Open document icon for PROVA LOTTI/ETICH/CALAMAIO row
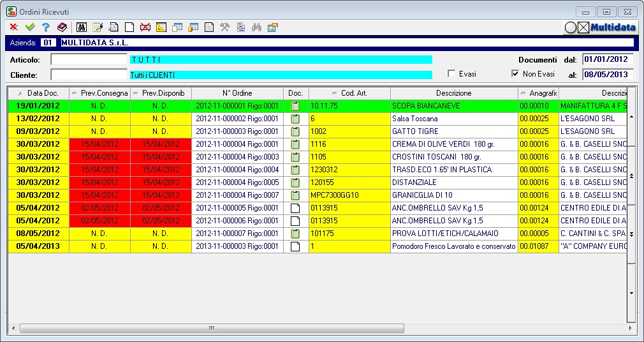The image size is (644, 342). pos(295,234)
